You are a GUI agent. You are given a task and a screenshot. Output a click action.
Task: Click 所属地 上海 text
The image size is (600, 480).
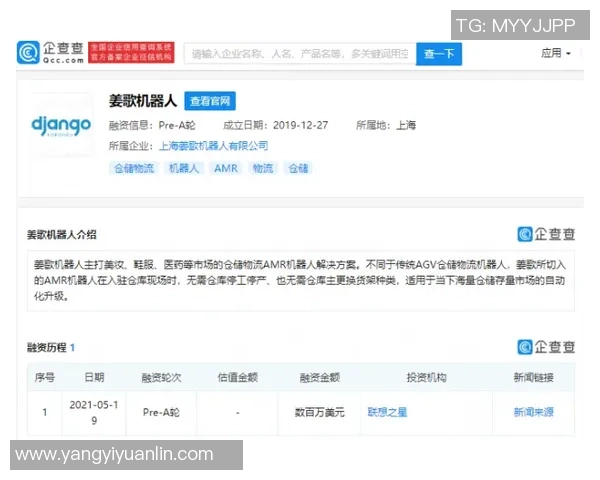(386, 125)
